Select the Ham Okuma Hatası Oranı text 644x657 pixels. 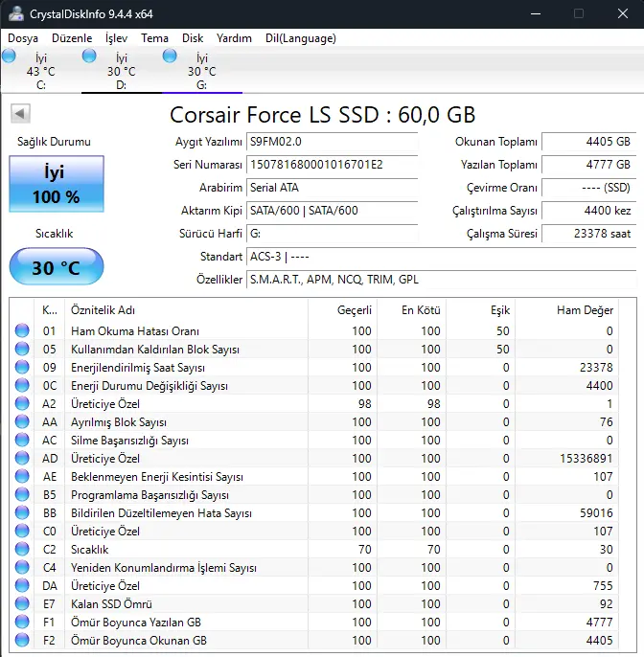[135, 331]
